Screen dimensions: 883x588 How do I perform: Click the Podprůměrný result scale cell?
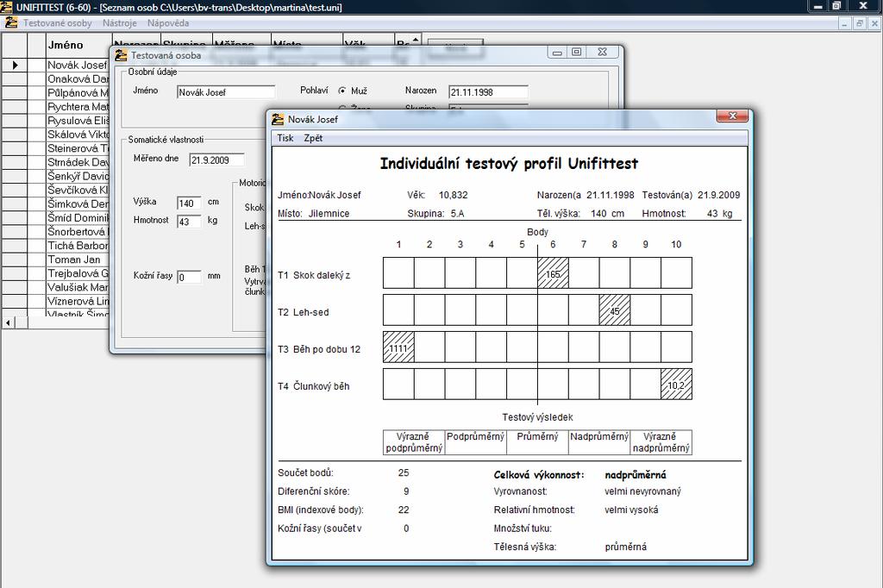coord(475,442)
